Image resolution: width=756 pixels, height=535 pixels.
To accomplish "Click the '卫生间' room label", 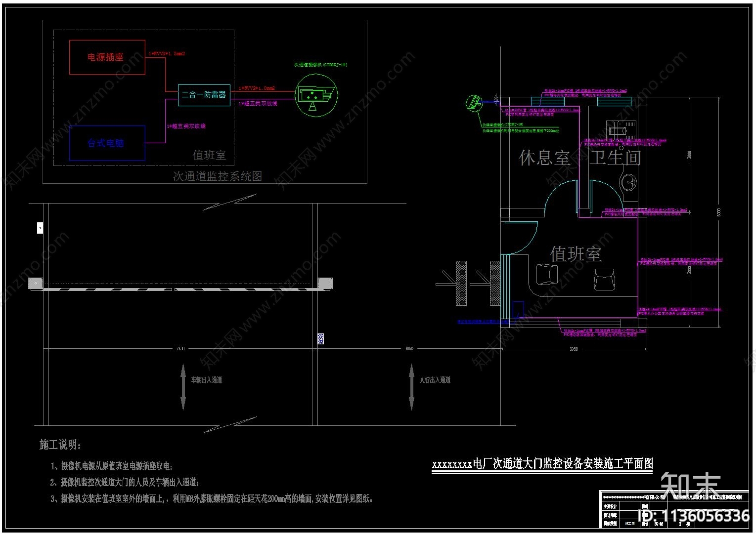I will pos(615,158).
